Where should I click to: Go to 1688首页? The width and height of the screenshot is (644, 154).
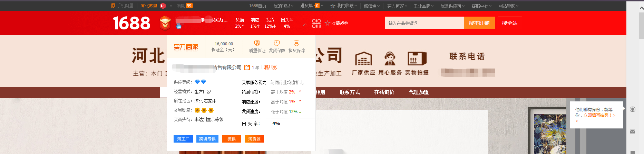258,6
